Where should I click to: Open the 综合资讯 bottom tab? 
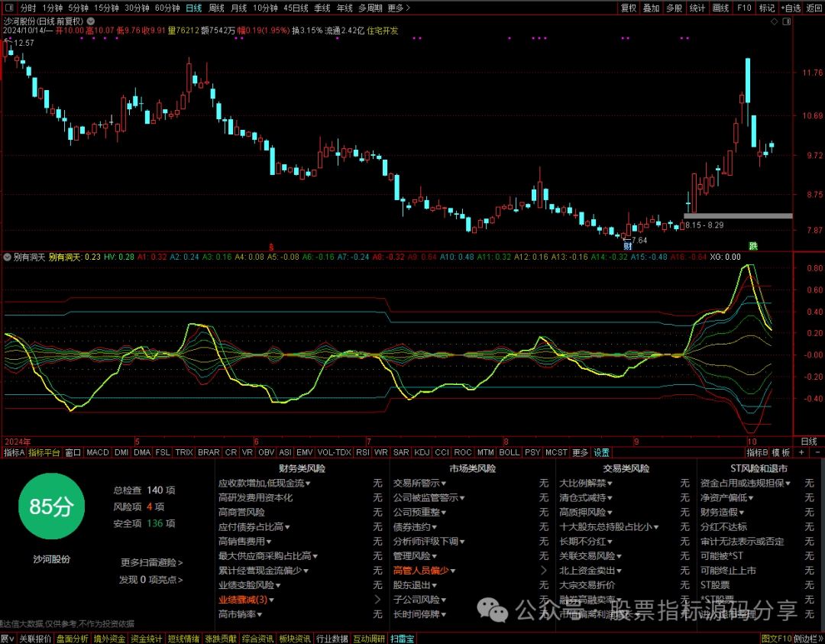coord(257,639)
